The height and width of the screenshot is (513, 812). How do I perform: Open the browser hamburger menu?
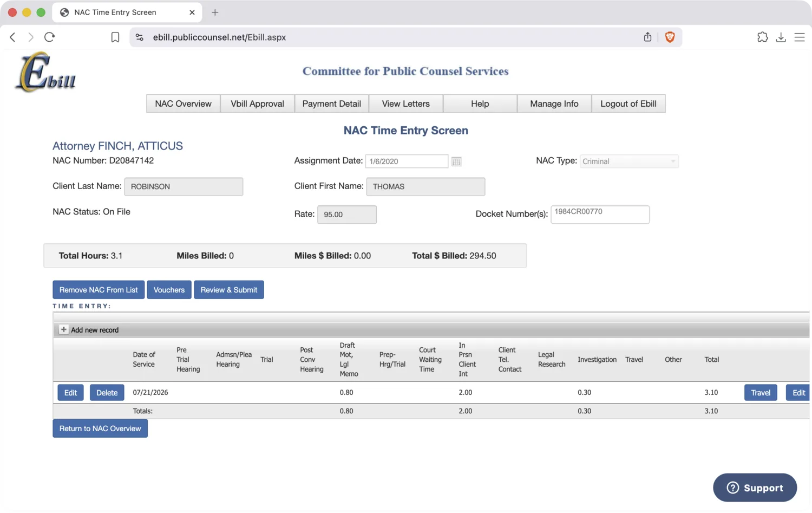tap(800, 37)
